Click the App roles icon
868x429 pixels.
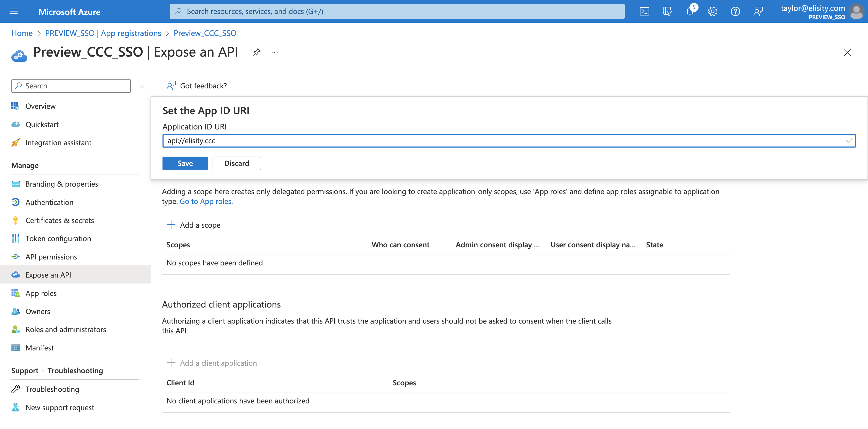[16, 293]
